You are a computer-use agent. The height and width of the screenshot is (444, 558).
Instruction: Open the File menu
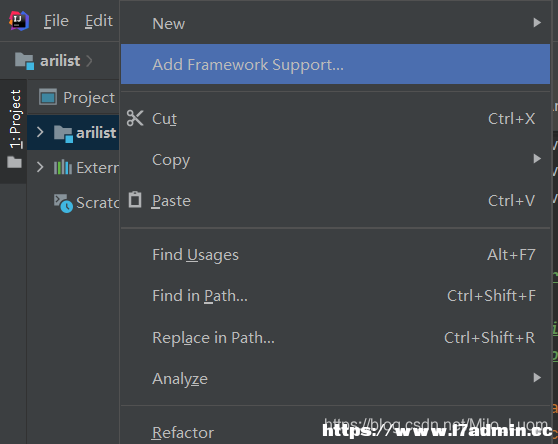(56, 21)
